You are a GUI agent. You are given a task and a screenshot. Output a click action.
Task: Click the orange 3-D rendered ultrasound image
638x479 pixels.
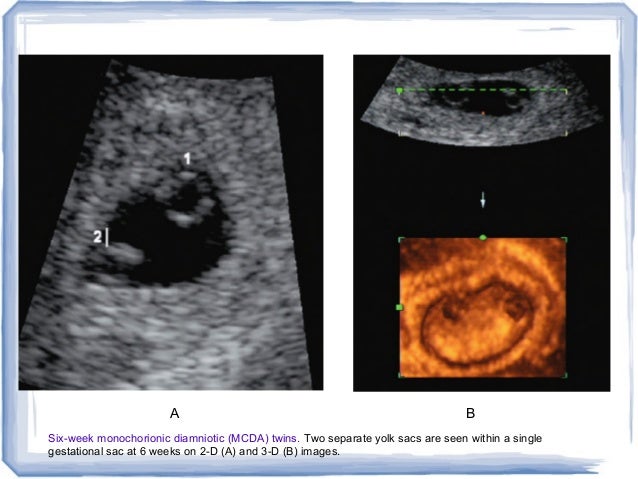483,307
